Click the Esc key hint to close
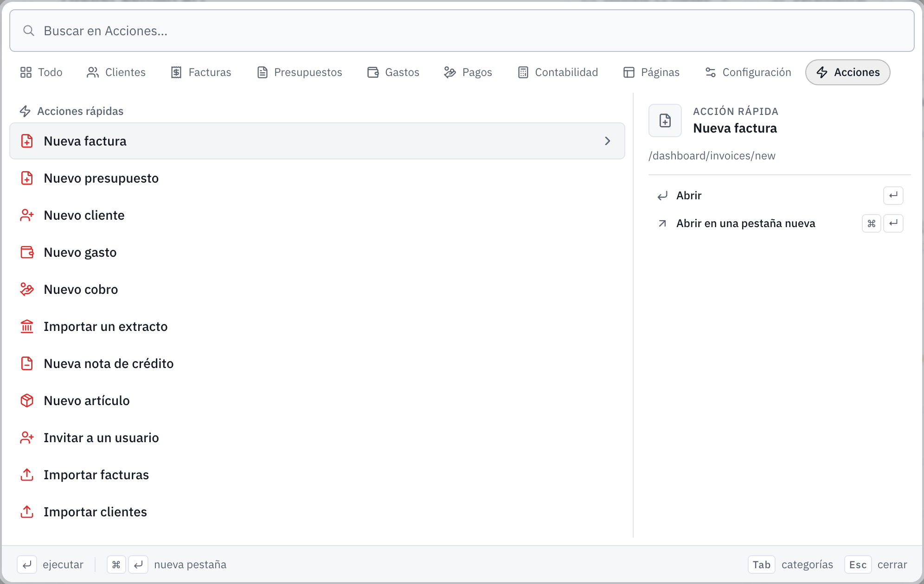The width and height of the screenshot is (924, 584). click(858, 565)
